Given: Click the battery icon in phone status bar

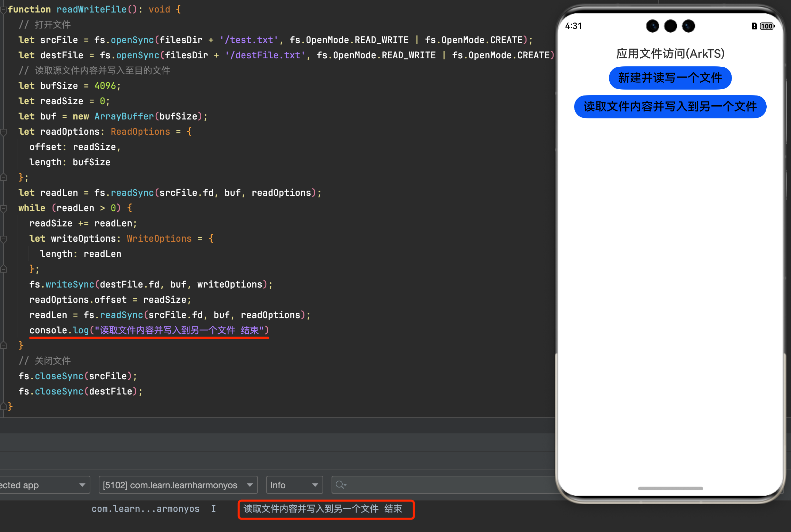Looking at the screenshot, I should coord(766,26).
